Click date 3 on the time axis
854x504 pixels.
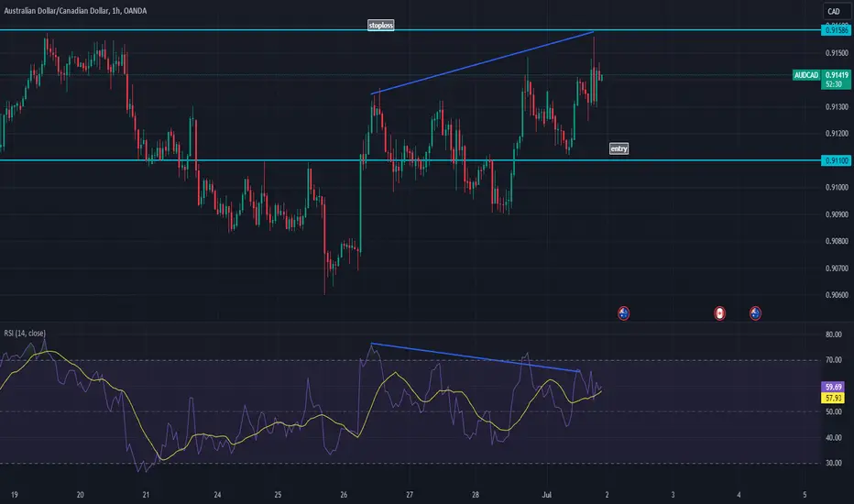(673, 495)
